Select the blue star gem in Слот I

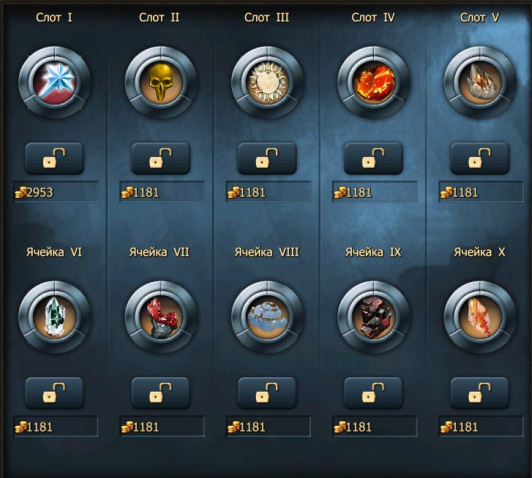point(54,83)
